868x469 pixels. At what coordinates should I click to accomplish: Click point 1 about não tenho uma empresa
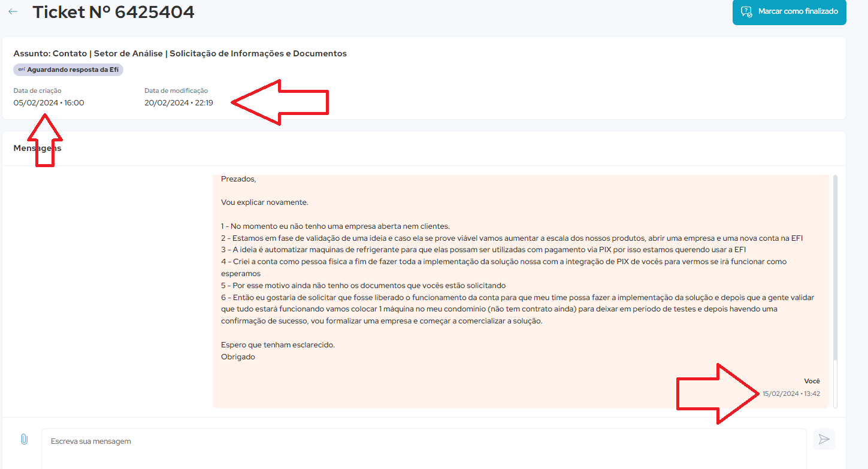pos(335,226)
